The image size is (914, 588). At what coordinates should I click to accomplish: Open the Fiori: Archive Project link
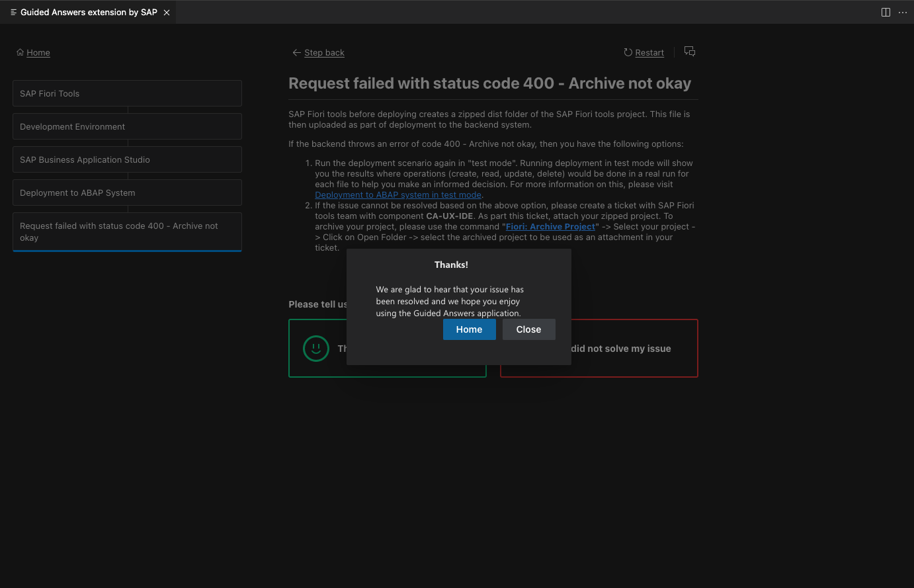[x=550, y=226]
